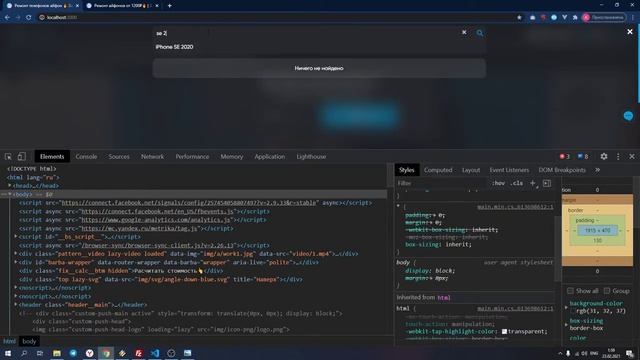640x360 pixels.
Task: Go back using the browser back arrow
Action: (x=7, y=18)
